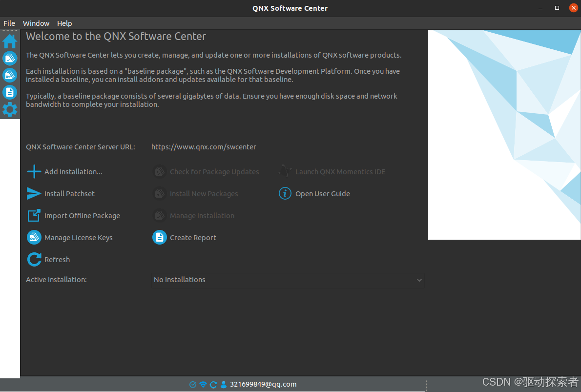Click the Welcome to the QNX Software Center heading
The width and height of the screenshot is (581, 392).
click(116, 36)
